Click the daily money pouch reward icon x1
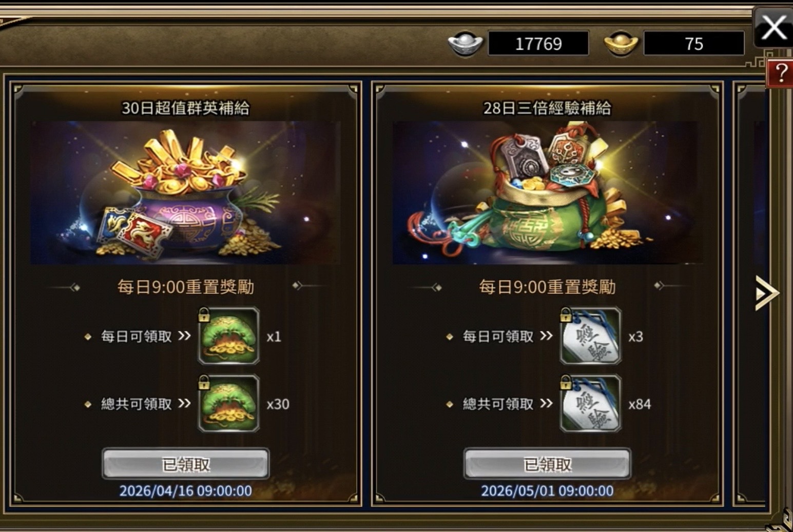Viewport: 793px width, 532px height. (228, 336)
